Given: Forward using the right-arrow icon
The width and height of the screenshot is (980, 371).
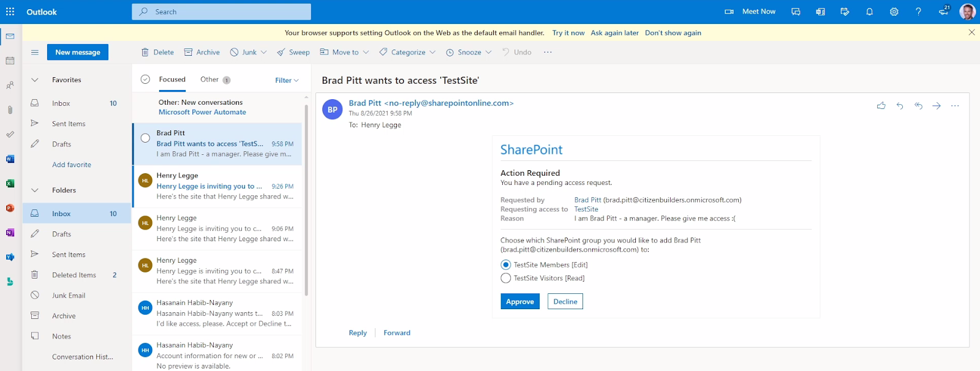Looking at the screenshot, I should tap(937, 106).
